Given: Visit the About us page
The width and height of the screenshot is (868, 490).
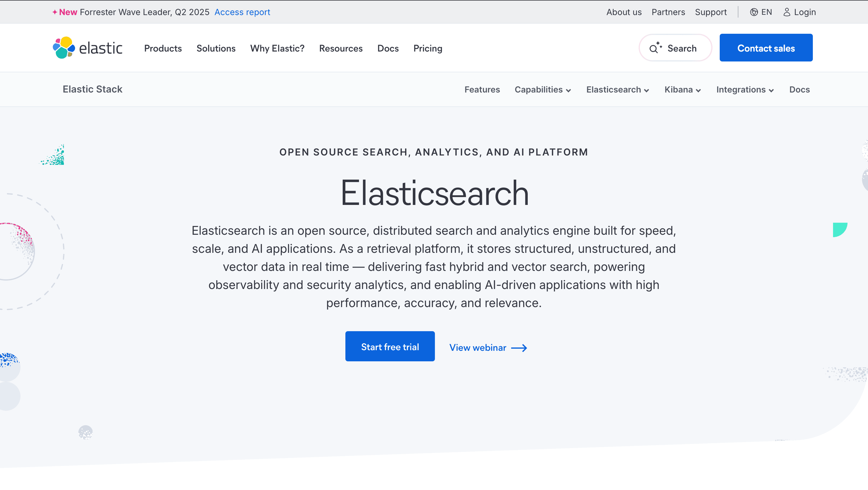Looking at the screenshot, I should coord(624,12).
